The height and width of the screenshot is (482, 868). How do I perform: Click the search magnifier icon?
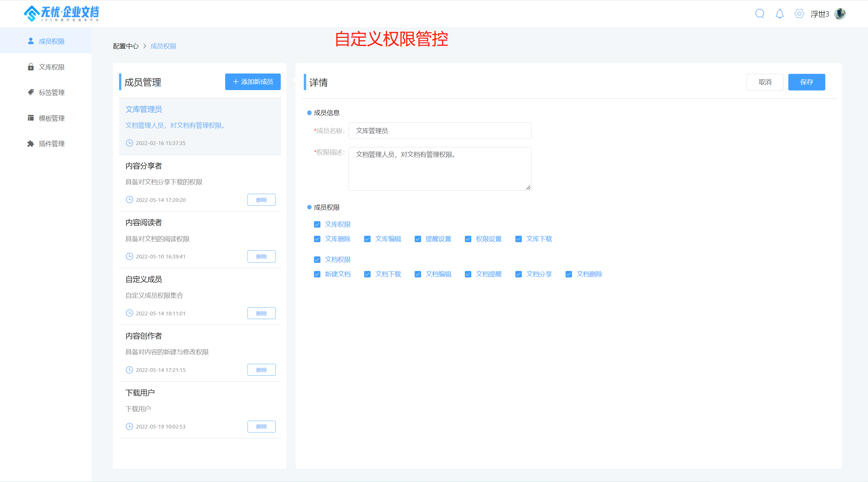point(759,14)
